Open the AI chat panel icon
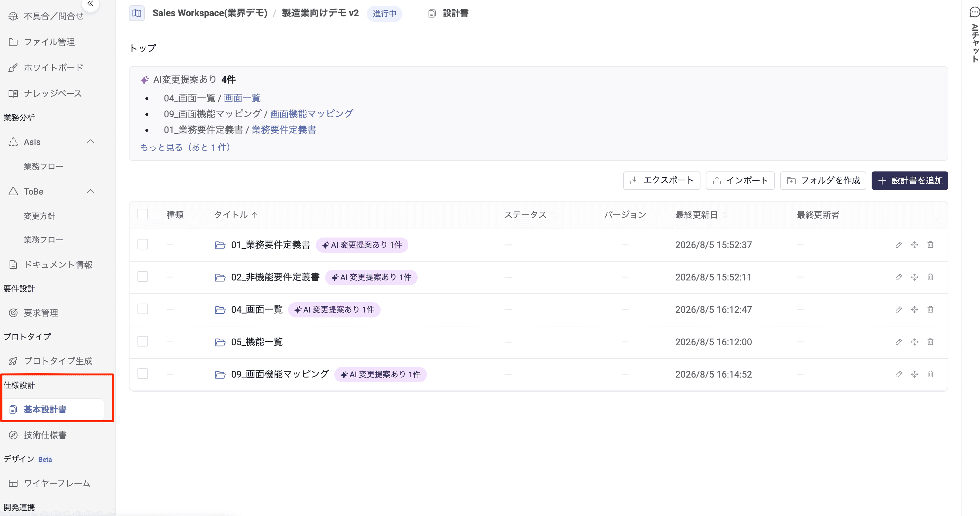The width and height of the screenshot is (980, 516). pos(974,13)
